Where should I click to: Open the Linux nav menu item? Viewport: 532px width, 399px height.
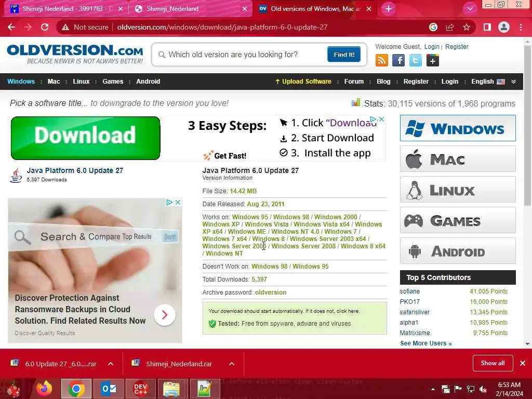[81, 82]
